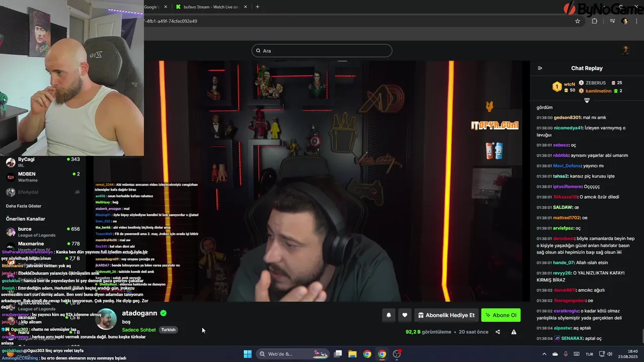Open Chrome three-dot menu

636,21
